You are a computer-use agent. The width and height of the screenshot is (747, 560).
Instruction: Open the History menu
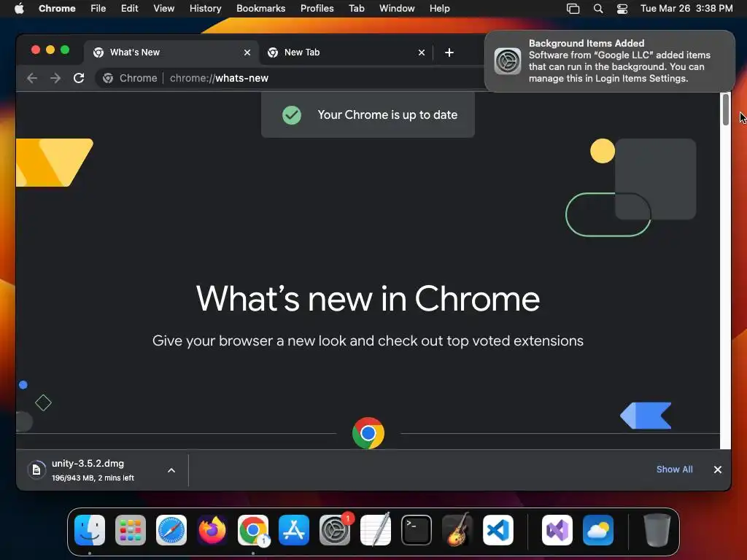(x=205, y=9)
